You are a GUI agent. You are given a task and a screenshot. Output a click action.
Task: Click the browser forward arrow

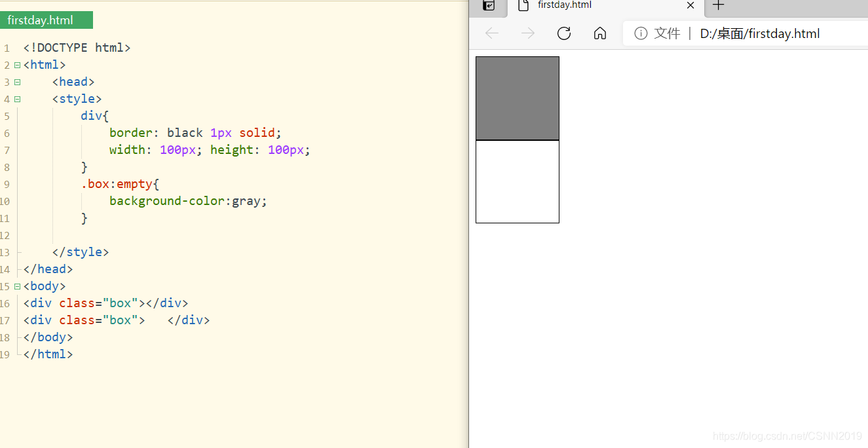[x=527, y=33]
